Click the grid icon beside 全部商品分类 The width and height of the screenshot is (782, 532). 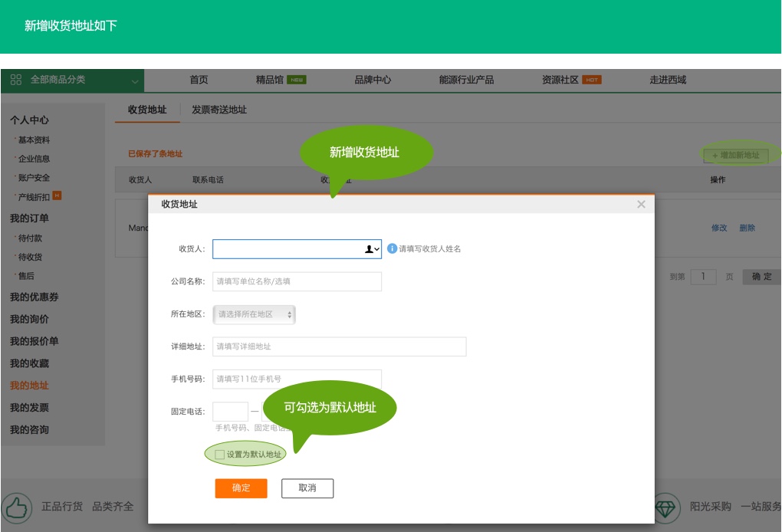click(16, 80)
